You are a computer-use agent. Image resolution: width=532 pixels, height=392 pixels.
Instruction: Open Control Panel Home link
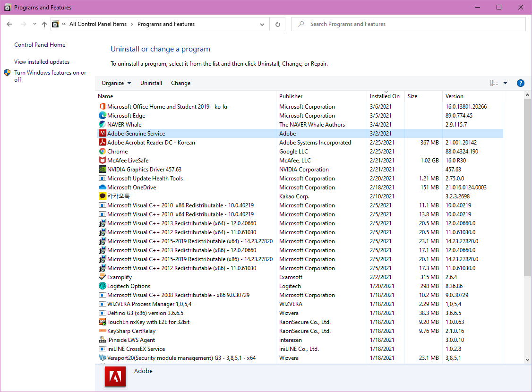pyautogui.click(x=40, y=45)
